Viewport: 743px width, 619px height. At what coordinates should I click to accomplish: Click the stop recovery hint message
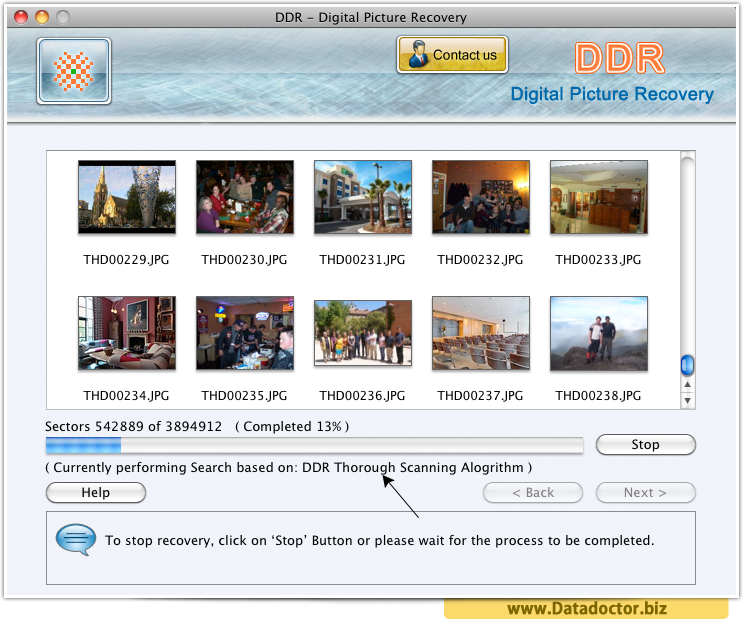tap(380, 541)
